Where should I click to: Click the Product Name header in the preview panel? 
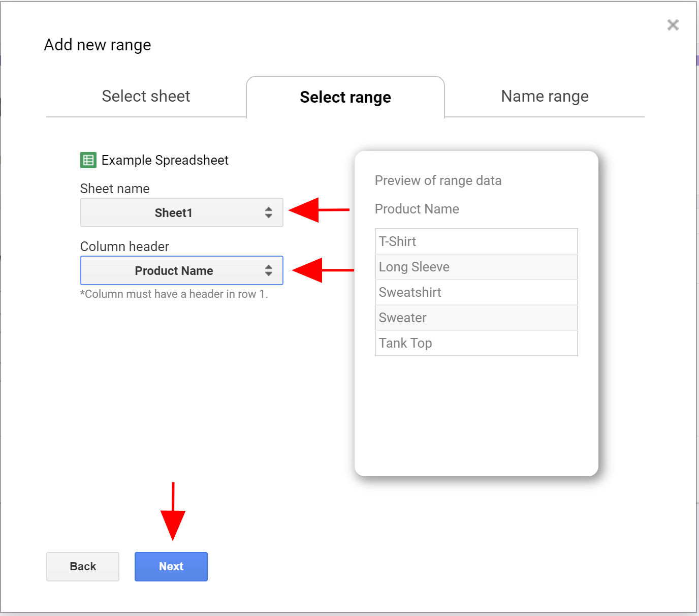417,209
